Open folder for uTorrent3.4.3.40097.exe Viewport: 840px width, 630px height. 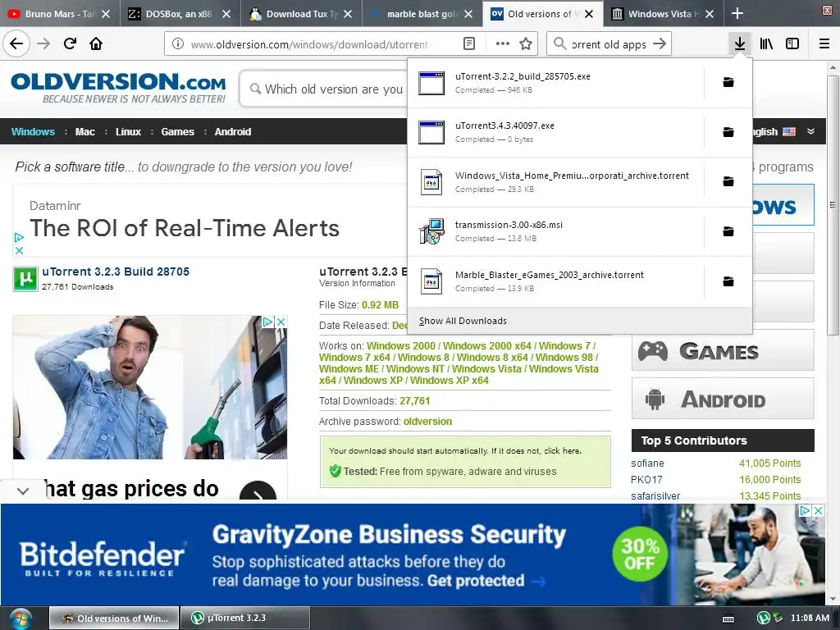[728, 132]
